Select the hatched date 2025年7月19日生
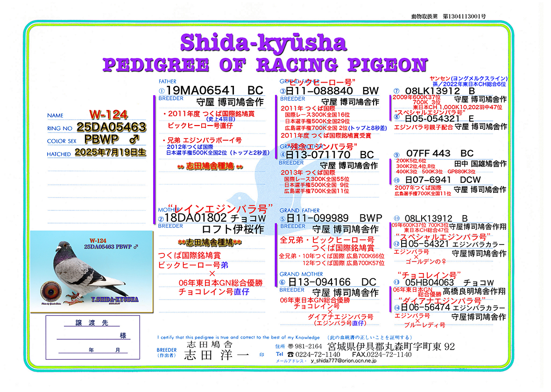The height and width of the screenshot is (392, 551). [x=110, y=152]
